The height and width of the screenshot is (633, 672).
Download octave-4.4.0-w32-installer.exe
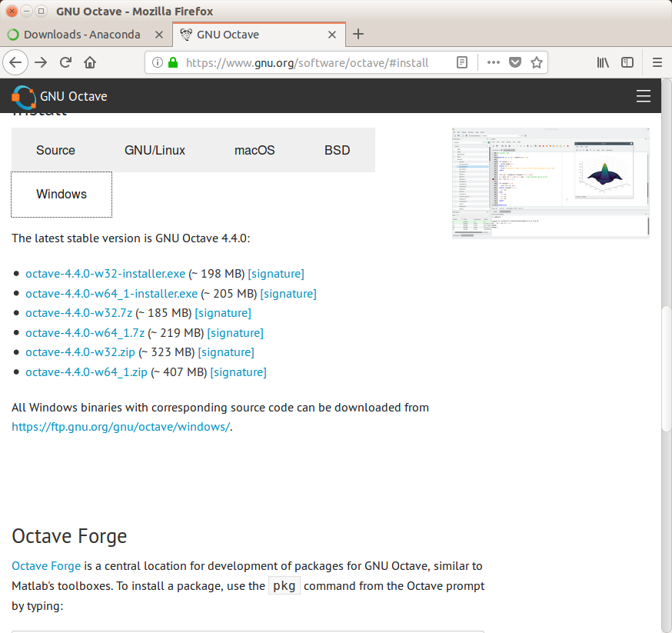point(105,274)
